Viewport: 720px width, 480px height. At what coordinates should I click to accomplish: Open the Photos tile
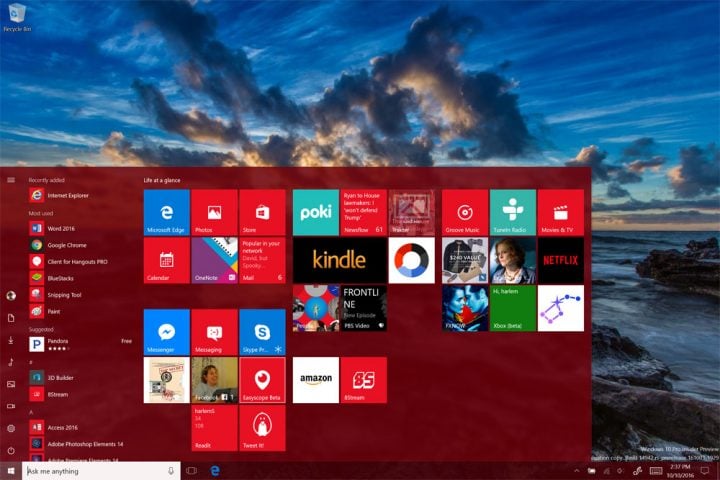click(x=214, y=212)
